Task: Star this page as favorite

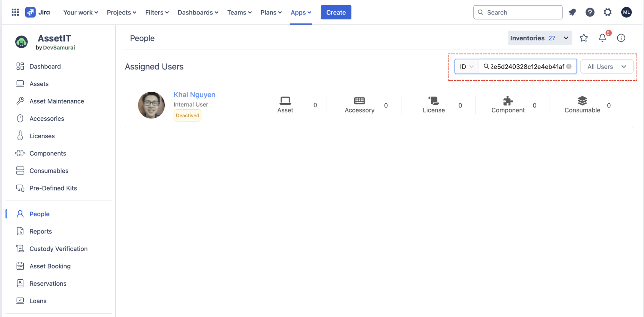Action: pos(583,38)
